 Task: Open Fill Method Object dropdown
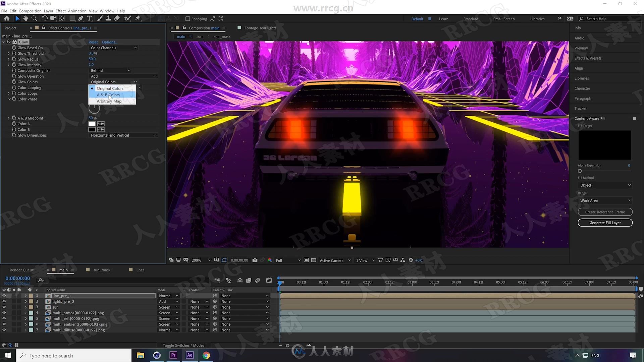pos(605,185)
